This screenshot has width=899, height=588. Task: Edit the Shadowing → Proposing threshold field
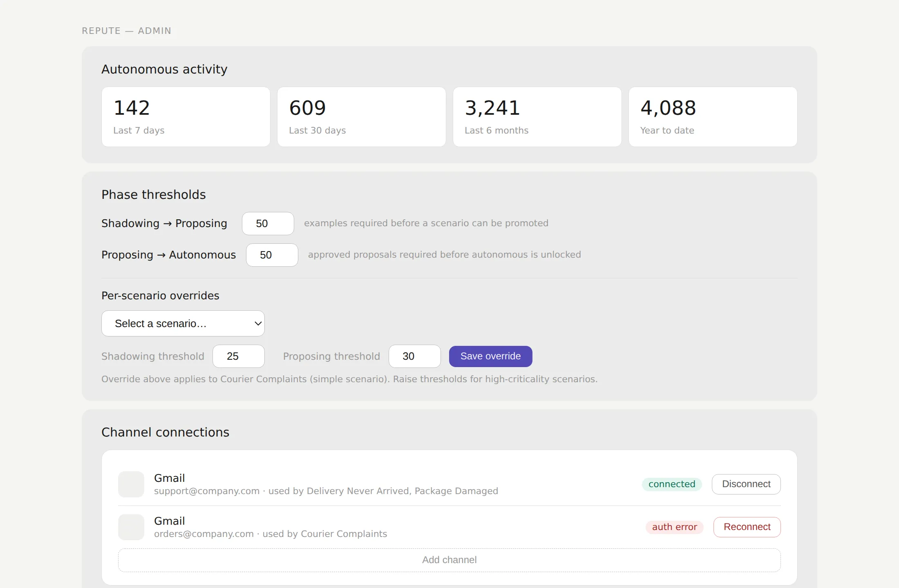tap(268, 223)
